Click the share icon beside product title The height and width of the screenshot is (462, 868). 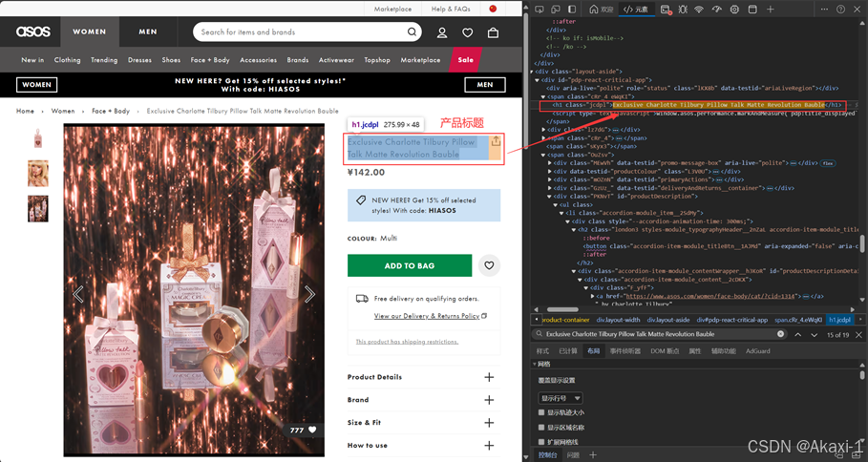496,140
